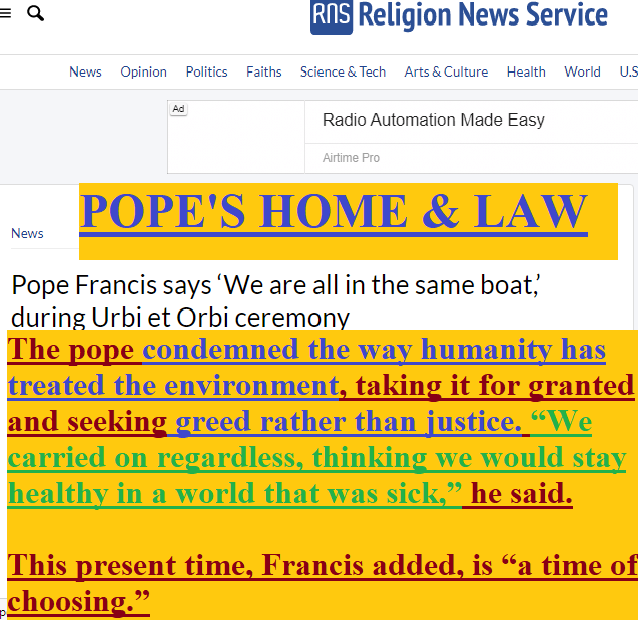Go to the World section
Screen dimensions: 638x620
coord(582,72)
